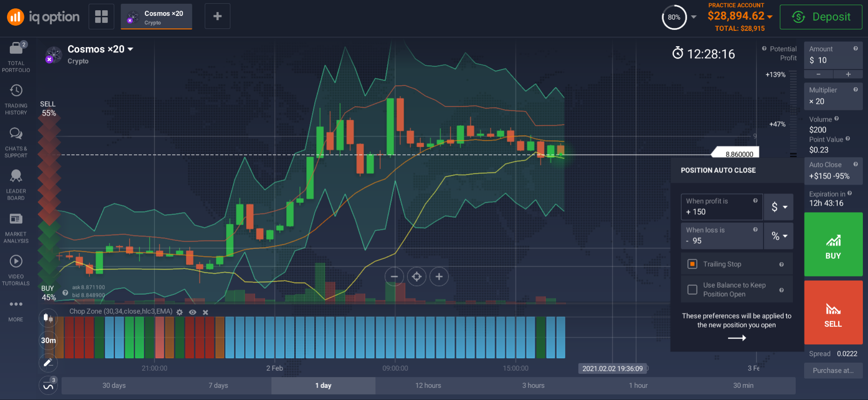Screen dimensions: 868x400
Task: Select the 1 day time range
Action: (x=323, y=386)
